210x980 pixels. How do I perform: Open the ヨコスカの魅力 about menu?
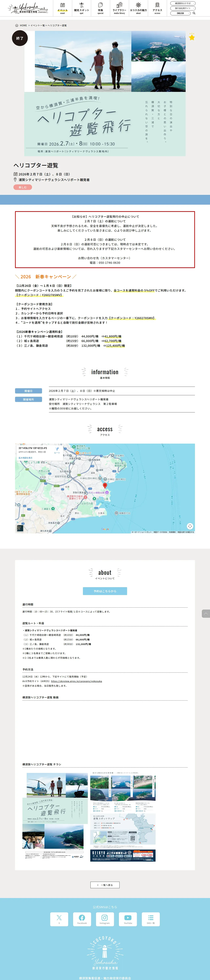tap(138, 8)
